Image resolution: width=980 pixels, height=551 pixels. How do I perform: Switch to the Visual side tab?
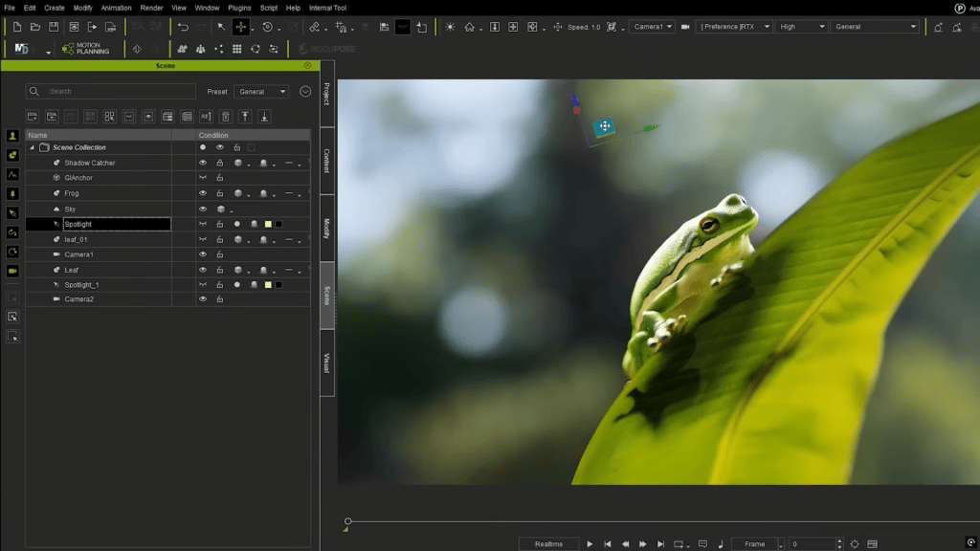327,363
